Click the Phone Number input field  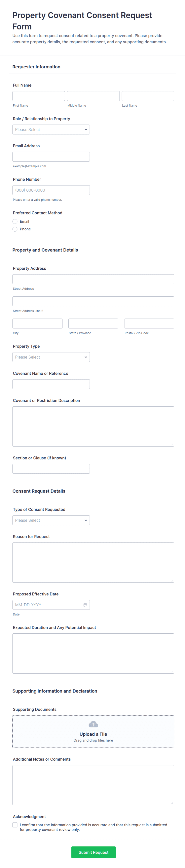click(51, 190)
